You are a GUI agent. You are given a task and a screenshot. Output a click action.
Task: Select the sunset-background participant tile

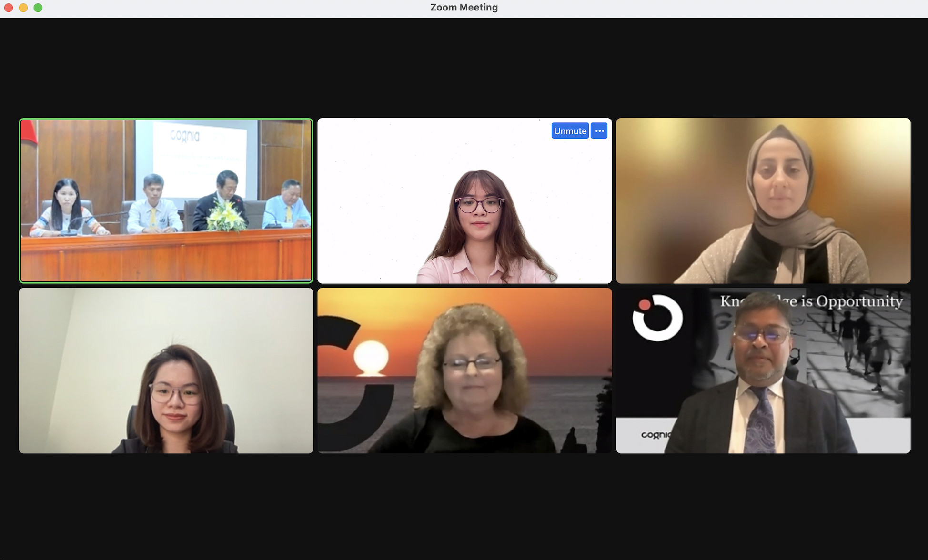[x=464, y=370]
